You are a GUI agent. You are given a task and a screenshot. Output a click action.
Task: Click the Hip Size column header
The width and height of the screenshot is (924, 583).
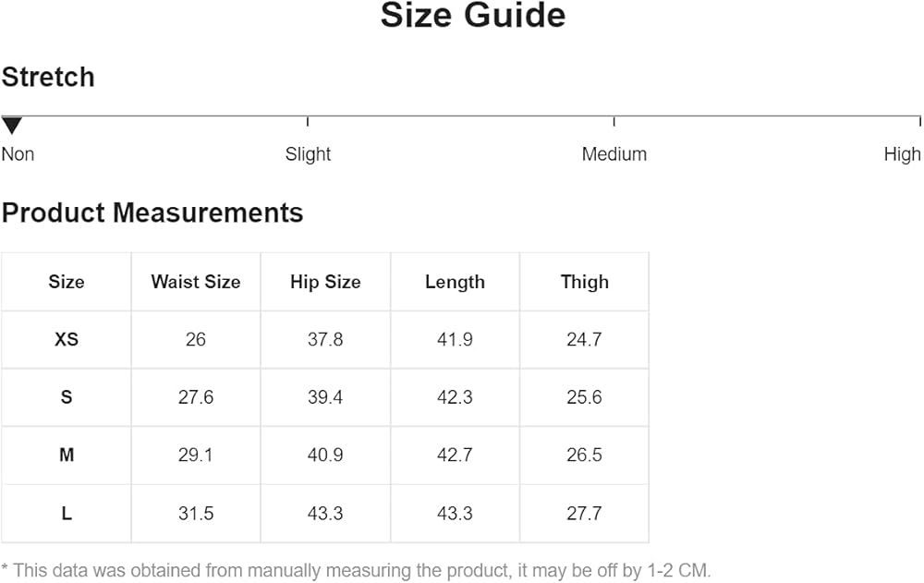325,282
